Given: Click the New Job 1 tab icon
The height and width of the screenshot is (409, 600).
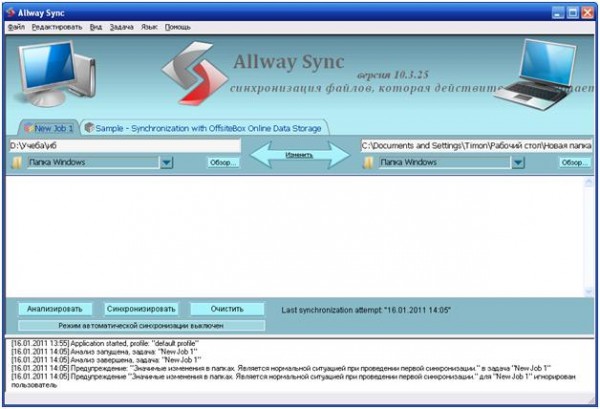Looking at the screenshot, I should click(x=28, y=128).
